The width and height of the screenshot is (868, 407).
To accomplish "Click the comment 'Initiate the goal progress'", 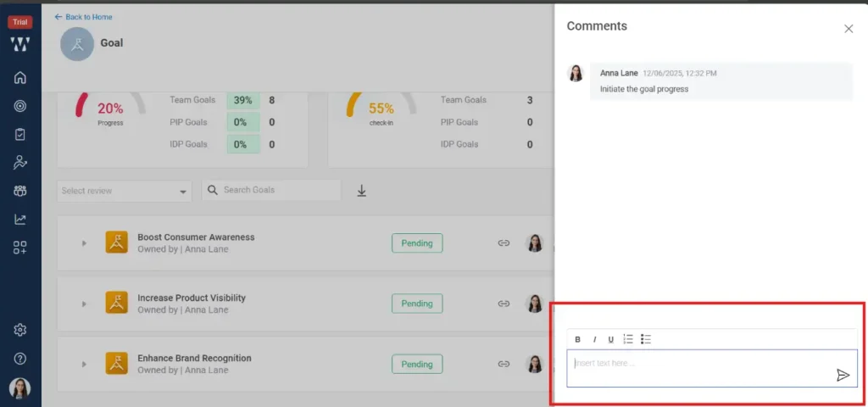I will point(644,88).
